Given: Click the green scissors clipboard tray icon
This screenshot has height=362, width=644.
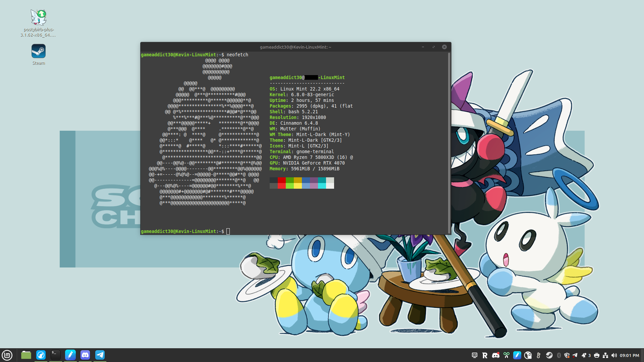Looking at the screenshot, I should click(x=506, y=355).
